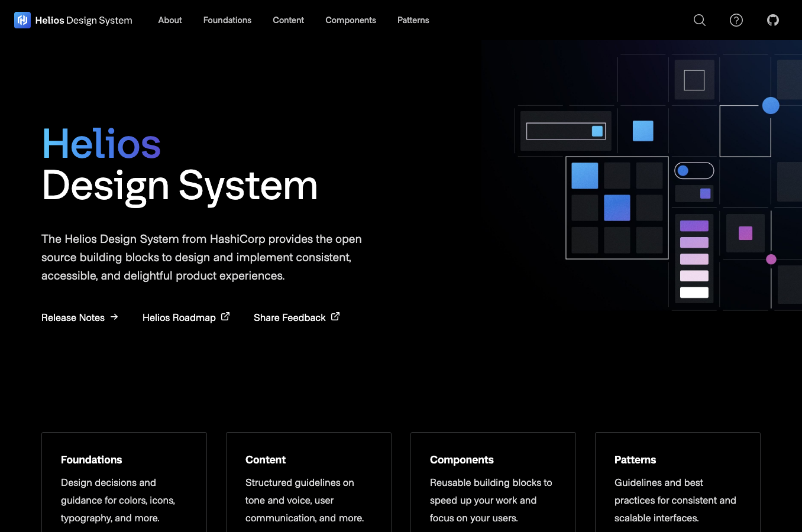Open the Patterns navigation item
The image size is (802, 532).
(413, 20)
